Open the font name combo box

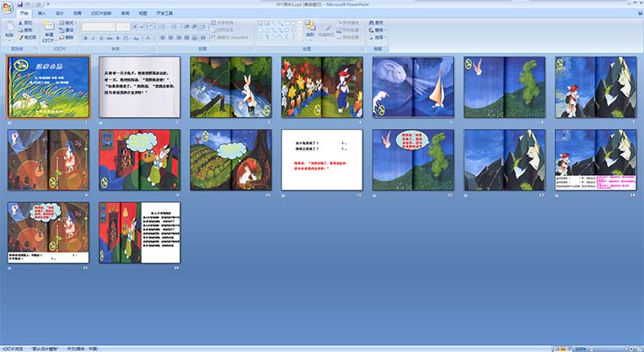(x=99, y=27)
